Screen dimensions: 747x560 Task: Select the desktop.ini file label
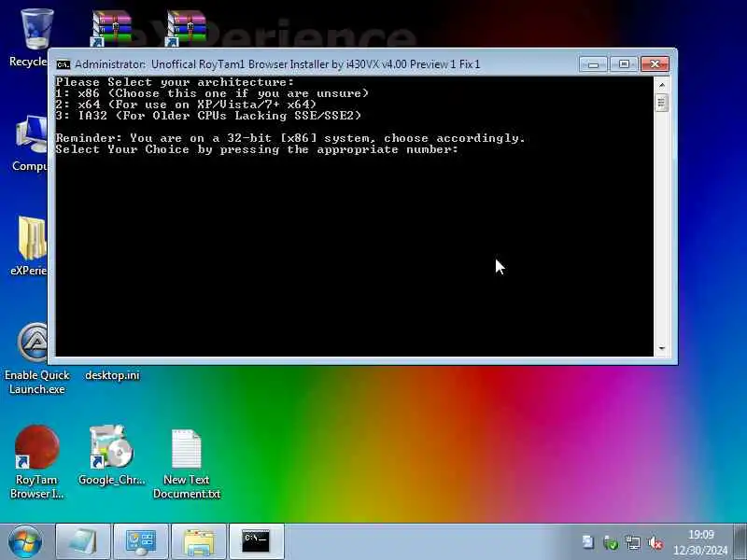[112, 375]
